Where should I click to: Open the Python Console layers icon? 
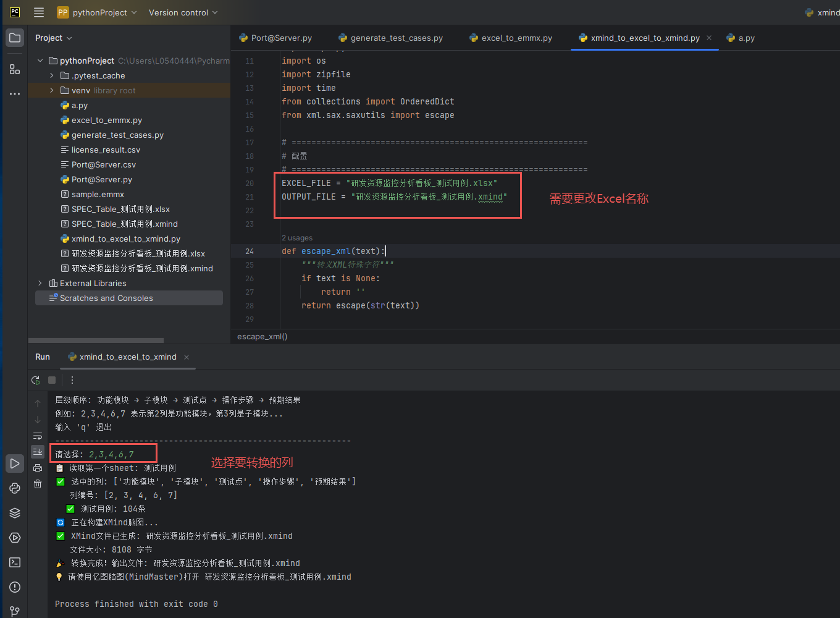click(x=15, y=513)
